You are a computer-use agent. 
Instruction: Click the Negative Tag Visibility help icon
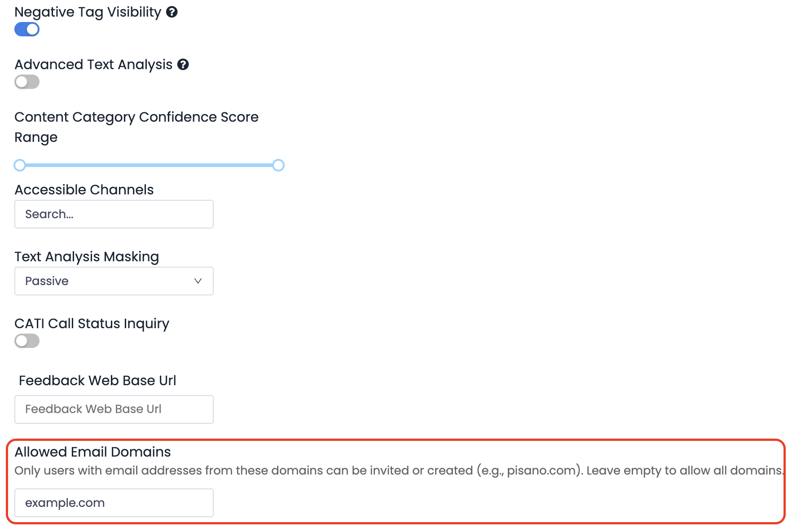click(x=172, y=12)
